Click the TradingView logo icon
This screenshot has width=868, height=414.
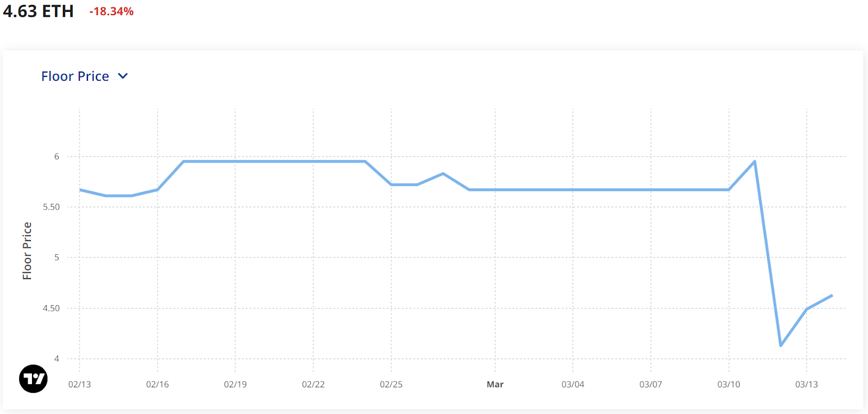33,379
